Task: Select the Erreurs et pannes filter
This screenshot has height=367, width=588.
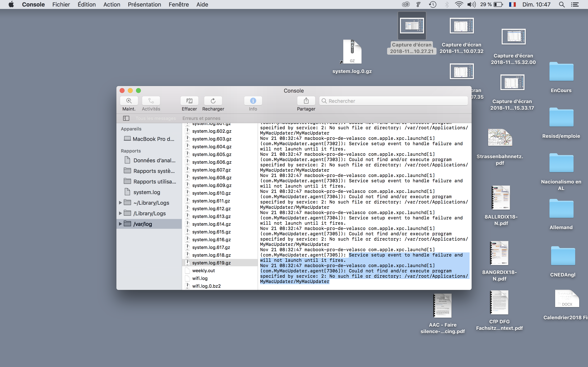Action: (x=201, y=118)
